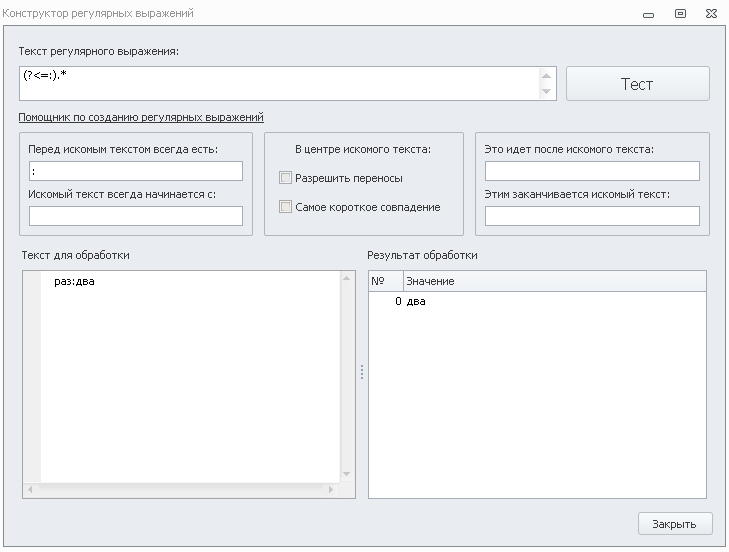Select result row 0 with value два
729x552 pixels.
click(537, 301)
